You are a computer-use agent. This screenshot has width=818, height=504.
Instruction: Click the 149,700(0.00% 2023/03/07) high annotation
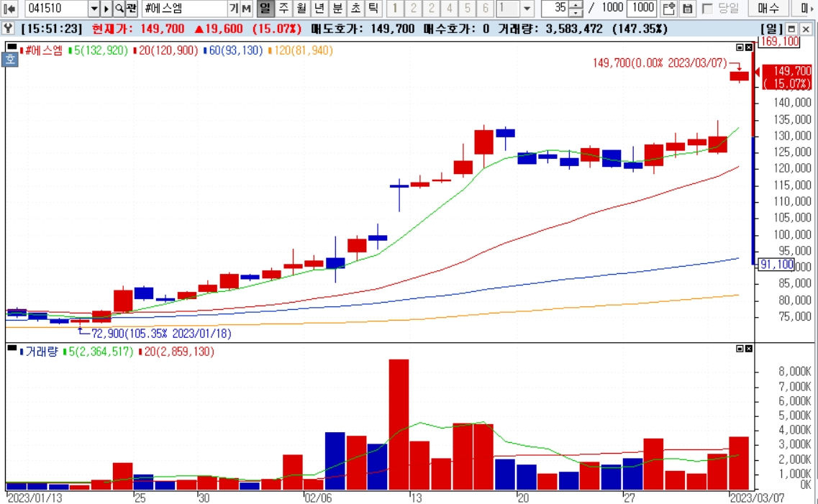660,63
